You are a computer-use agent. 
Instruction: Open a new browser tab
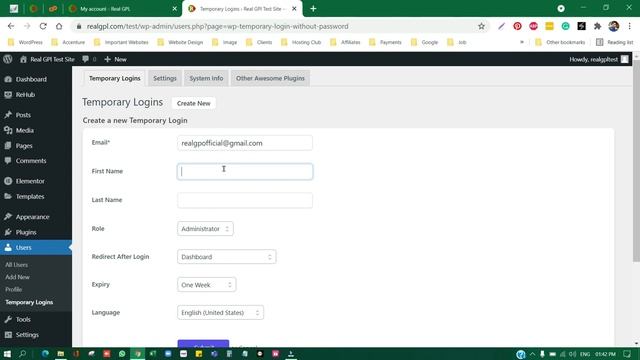tap(313, 9)
